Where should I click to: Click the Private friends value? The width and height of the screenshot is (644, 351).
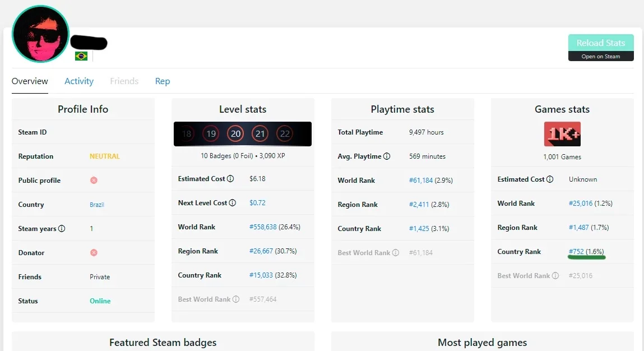tap(100, 276)
